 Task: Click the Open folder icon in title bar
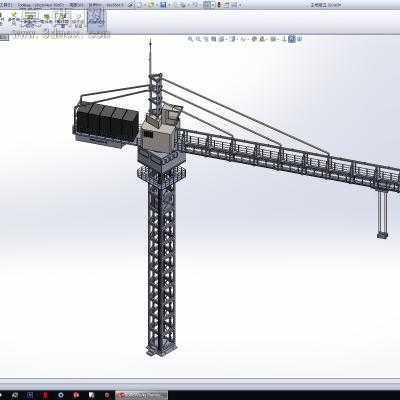[151, 5]
